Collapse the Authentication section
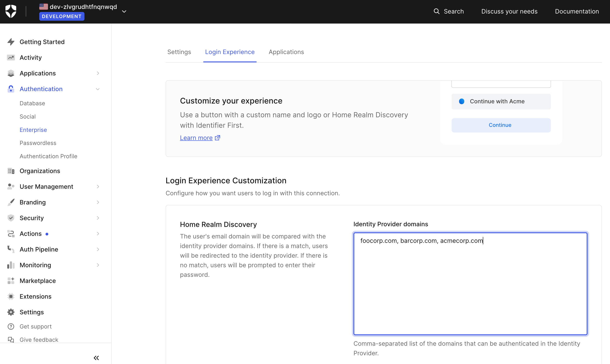Viewport: 610px width, 364px height. tap(98, 89)
